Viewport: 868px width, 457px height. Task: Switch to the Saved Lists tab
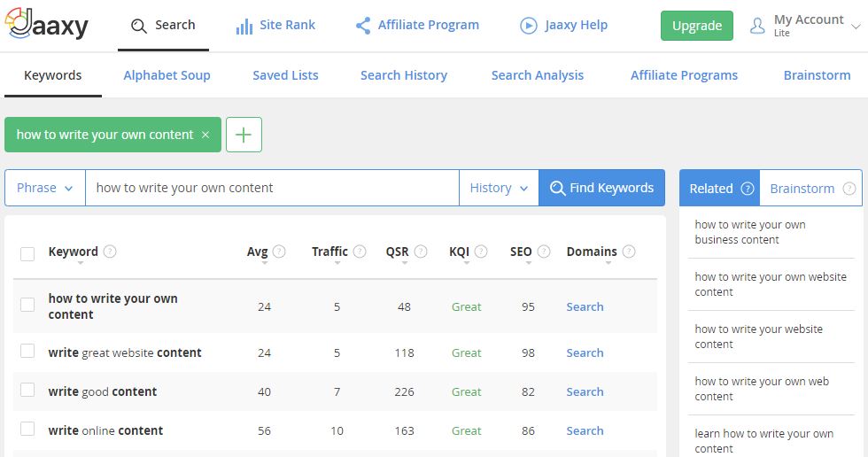(285, 76)
